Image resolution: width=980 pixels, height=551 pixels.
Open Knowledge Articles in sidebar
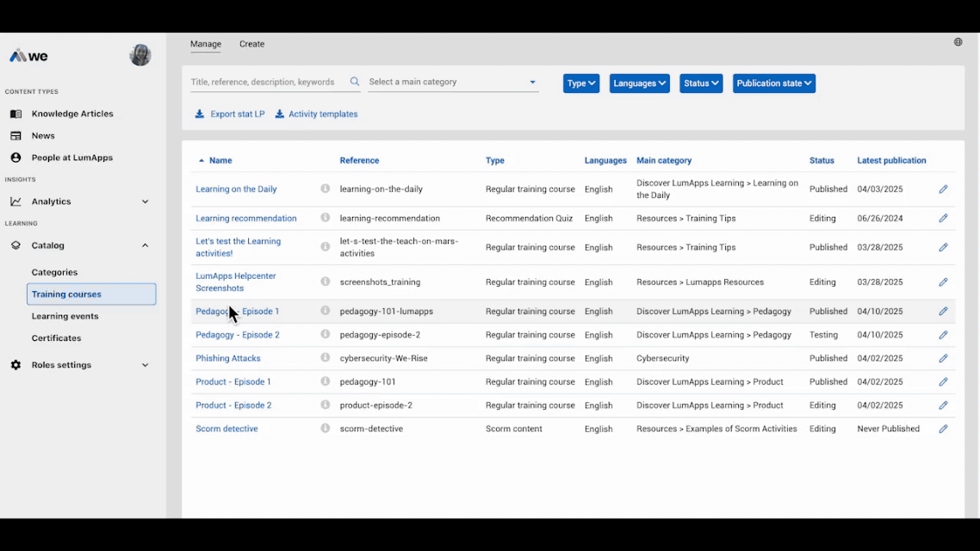tap(72, 114)
